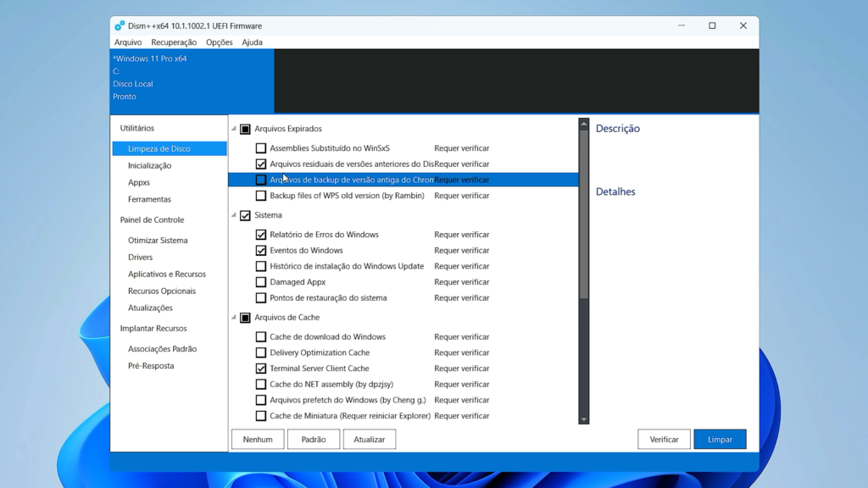The height and width of the screenshot is (488, 868).
Task: Disable the "Relatório de Erros do Windows" option
Action: [x=261, y=234]
